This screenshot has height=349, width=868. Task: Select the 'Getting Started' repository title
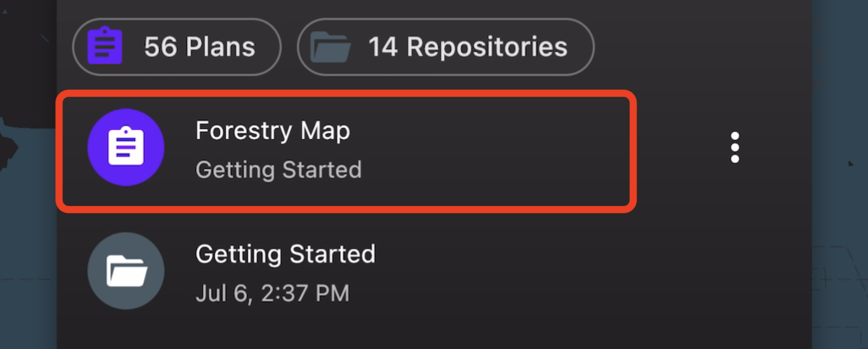coord(285,254)
